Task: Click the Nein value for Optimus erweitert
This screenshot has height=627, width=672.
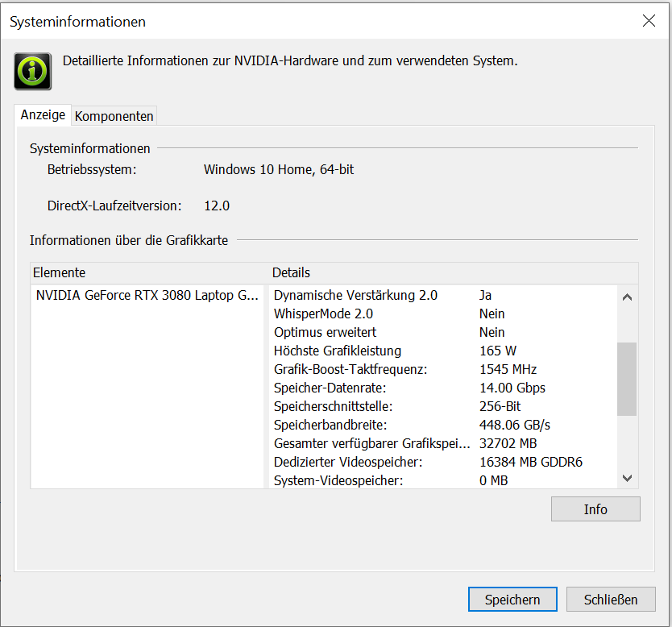Action: 492,332
